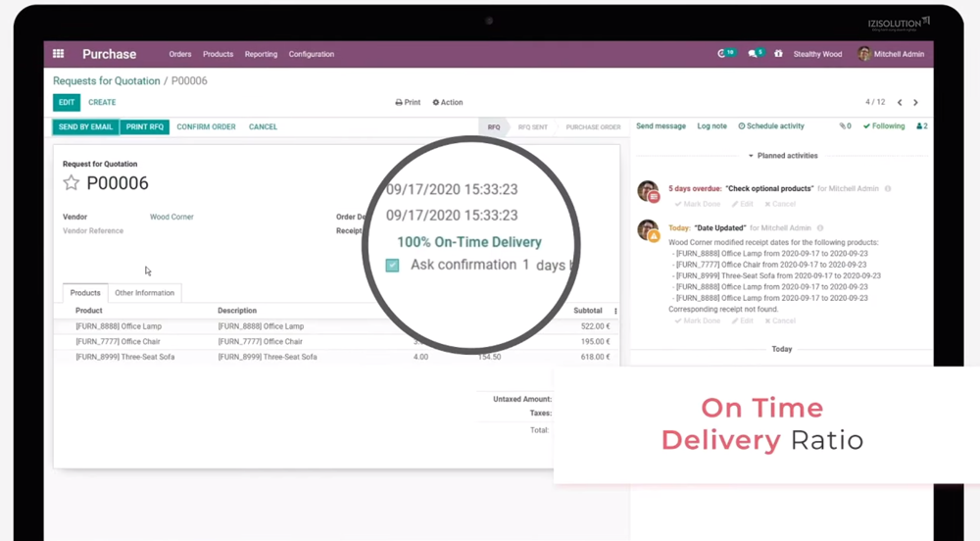980x541 pixels.
Task: Go to next record arrow
Action: (x=915, y=103)
